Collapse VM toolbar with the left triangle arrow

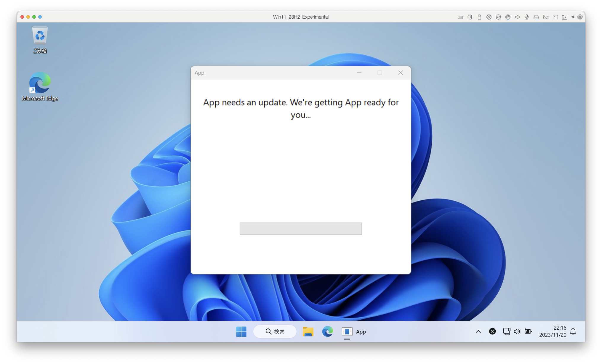[572, 17]
